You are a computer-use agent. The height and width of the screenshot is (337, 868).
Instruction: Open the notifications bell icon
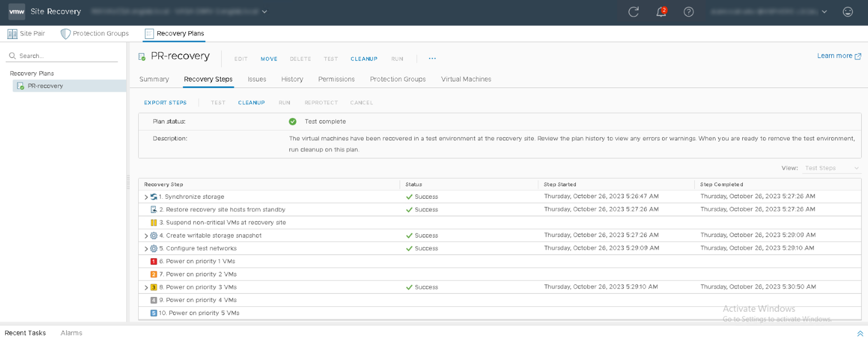point(661,12)
